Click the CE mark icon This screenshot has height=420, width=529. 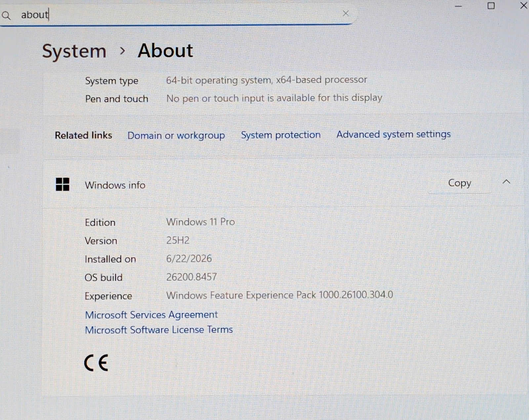pos(96,363)
